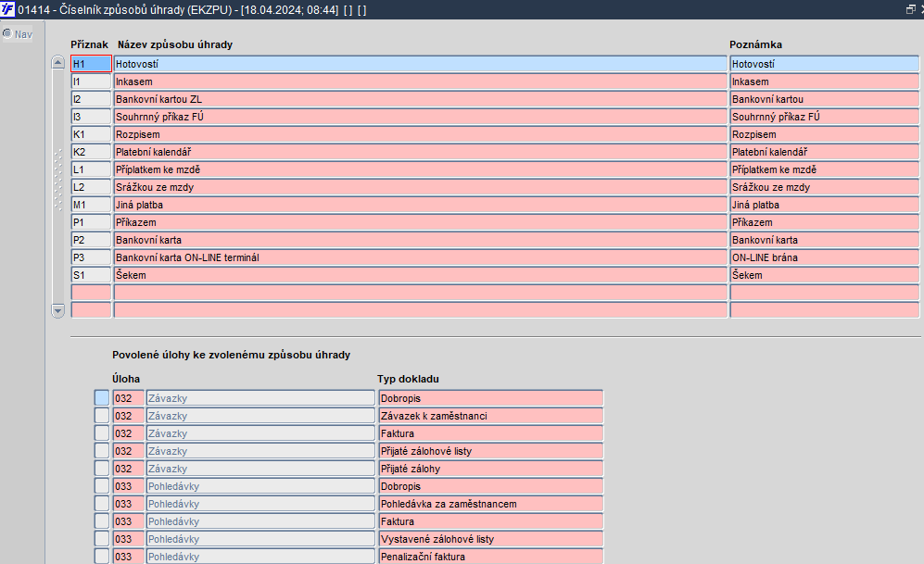Image resolution: width=924 pixels, height=564 pixels.
Task: Click the 'ON-LINE brána' note field
Action: (x=825, y=257)
